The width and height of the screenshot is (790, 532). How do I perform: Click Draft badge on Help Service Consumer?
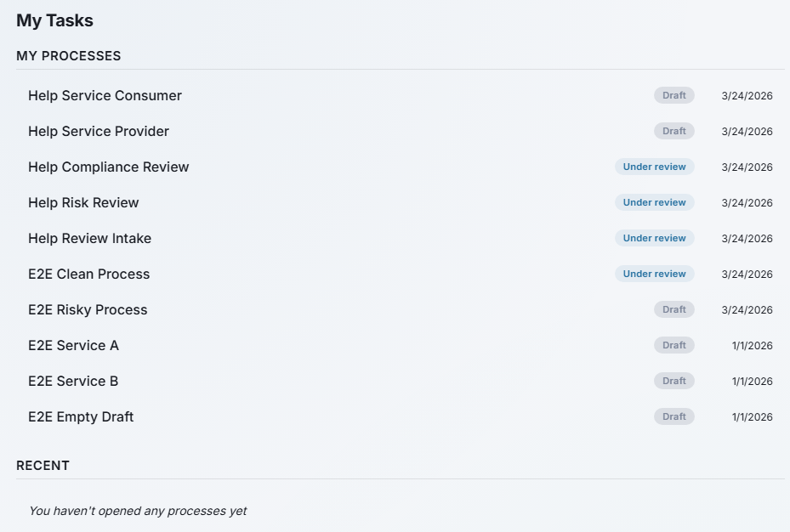673,95
